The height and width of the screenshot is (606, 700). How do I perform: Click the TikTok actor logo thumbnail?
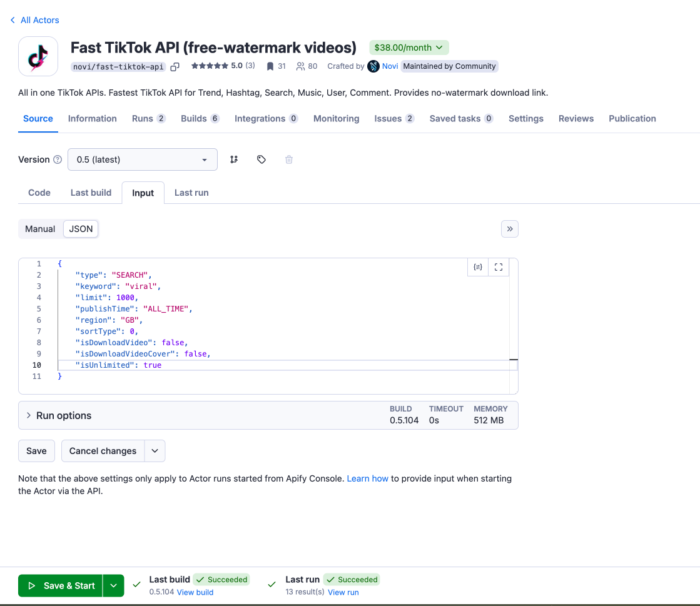(x=38, y=56)
